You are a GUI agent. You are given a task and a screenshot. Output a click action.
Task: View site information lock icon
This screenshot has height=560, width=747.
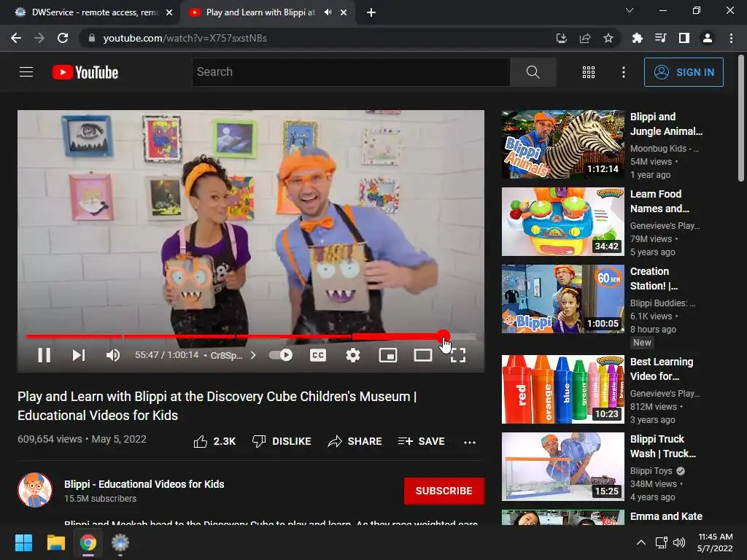[x=91, y=38]
